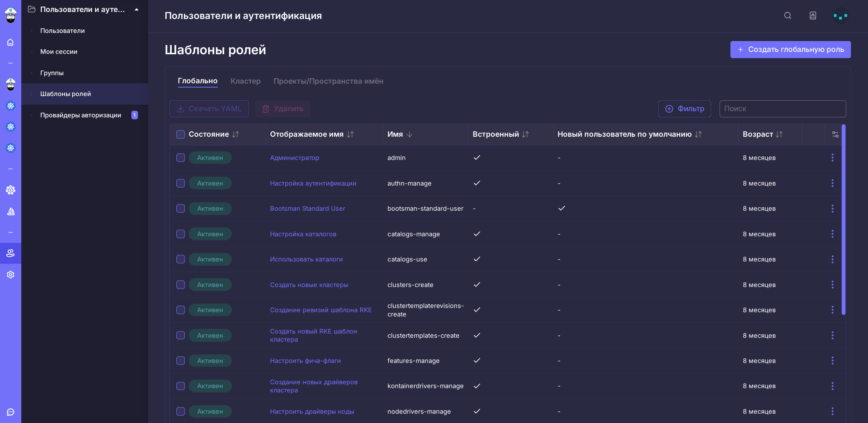Check the authn-manage row checkbox
Image resolution: width=868 pixels, height=423 pixels.
181,183
